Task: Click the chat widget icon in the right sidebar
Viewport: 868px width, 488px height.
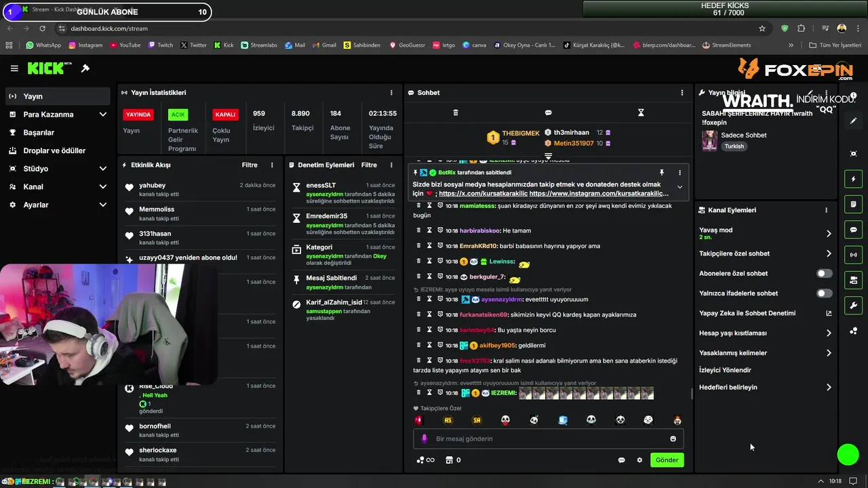Action: coord(853,230)
